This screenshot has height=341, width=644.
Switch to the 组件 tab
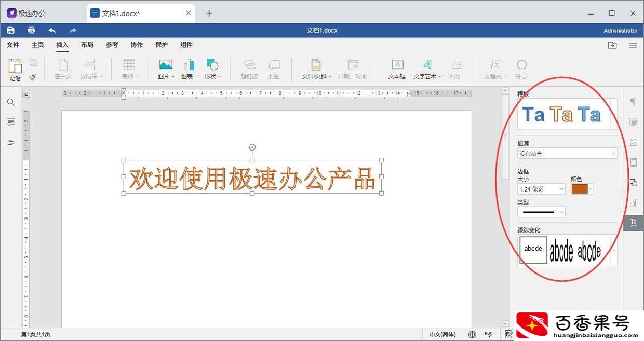(x=186, y=45)
